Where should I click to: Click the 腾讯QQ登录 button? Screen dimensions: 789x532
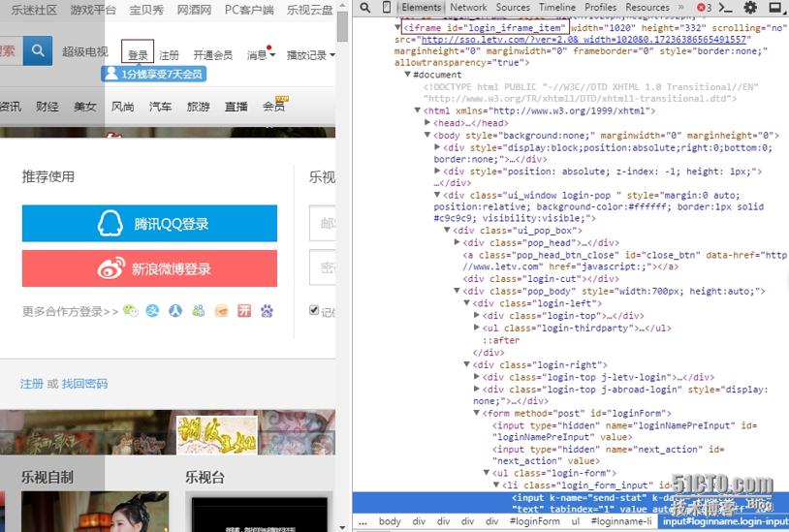[x=149, y=223]
